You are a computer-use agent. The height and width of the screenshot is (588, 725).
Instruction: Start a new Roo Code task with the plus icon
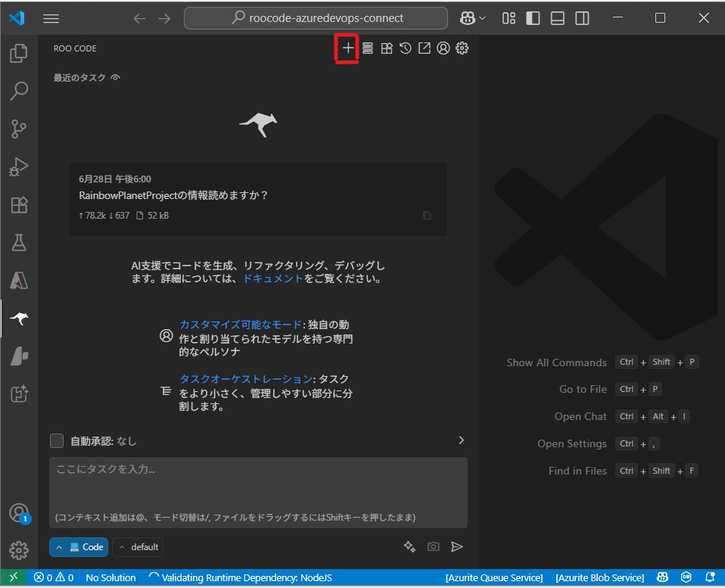click(347, 48)
